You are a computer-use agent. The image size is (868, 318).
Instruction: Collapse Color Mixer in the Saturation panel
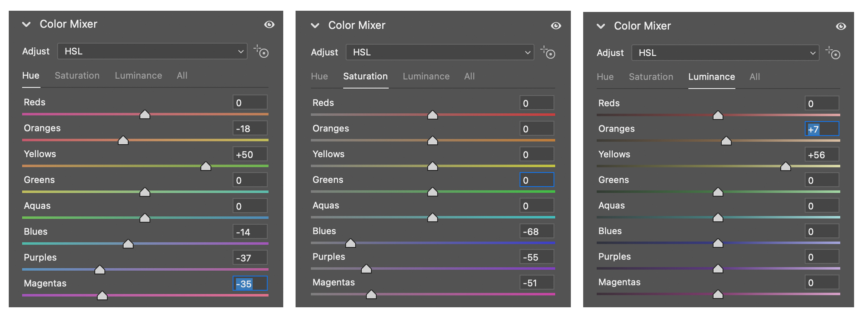315,25
